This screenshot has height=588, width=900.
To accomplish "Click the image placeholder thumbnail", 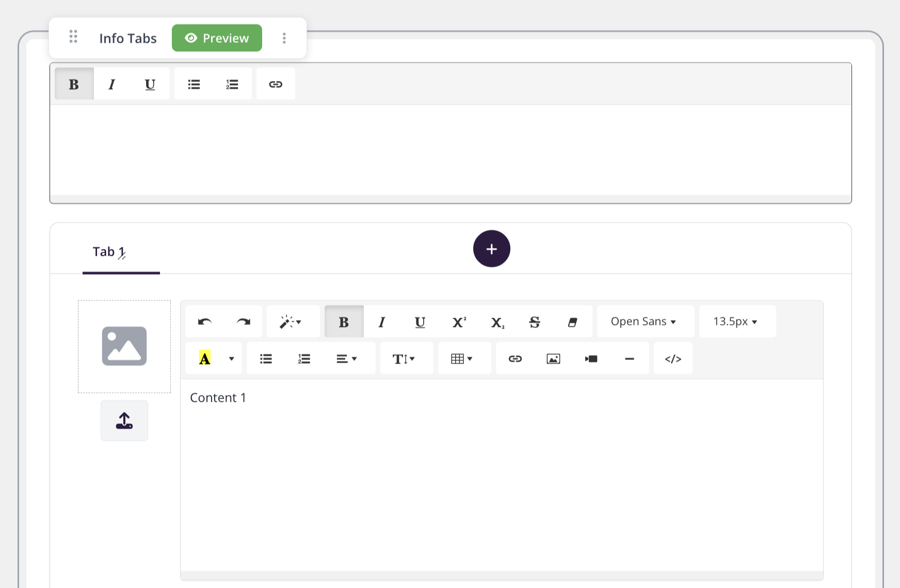I will tap(124, 347).
